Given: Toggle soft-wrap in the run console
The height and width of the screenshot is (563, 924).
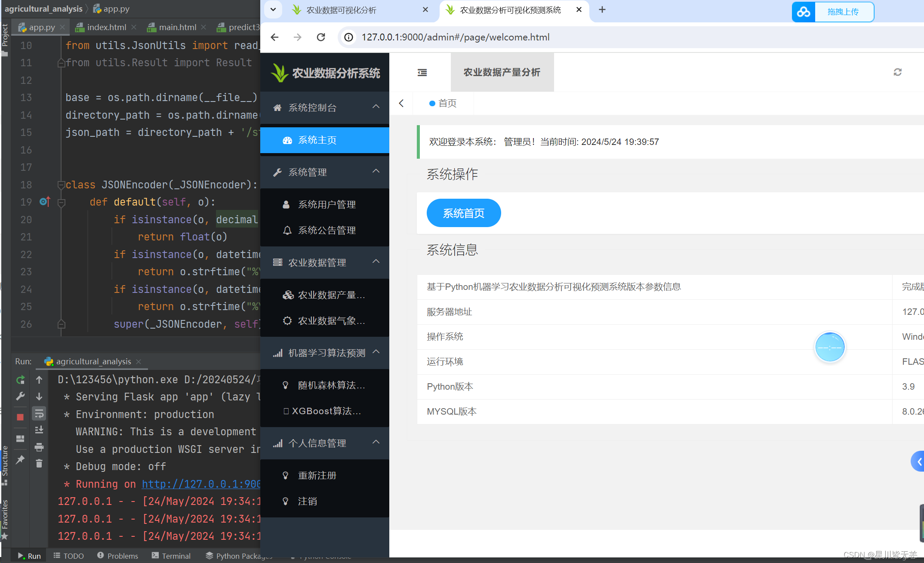Looking at the screenshot, I should 39,413.
